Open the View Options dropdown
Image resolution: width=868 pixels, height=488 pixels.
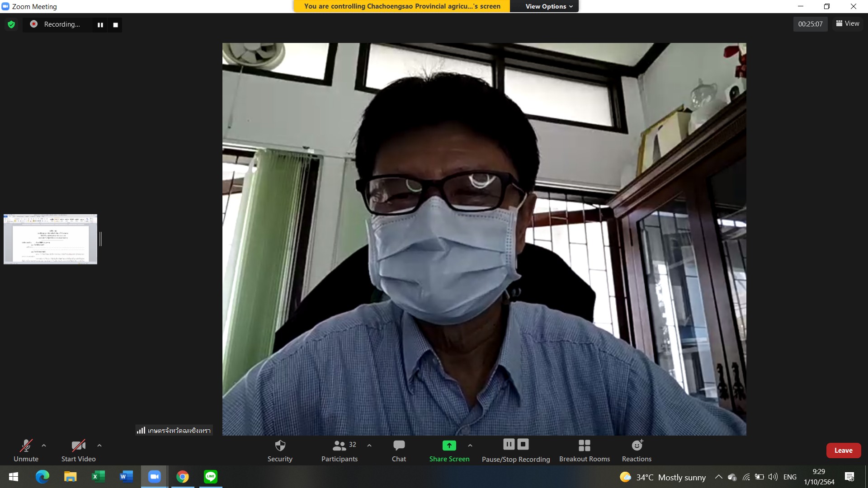pos(548,6)
